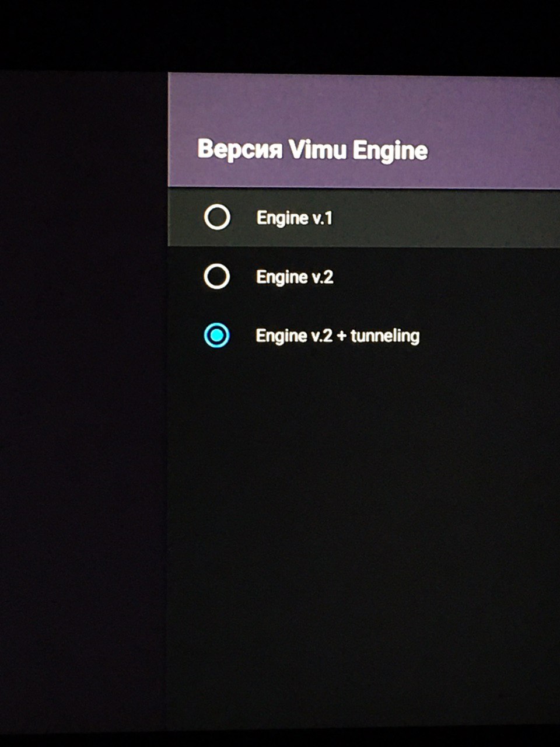
Task: Click the 'Engine v.2 + tunneling' label
Action: (338, 336)
